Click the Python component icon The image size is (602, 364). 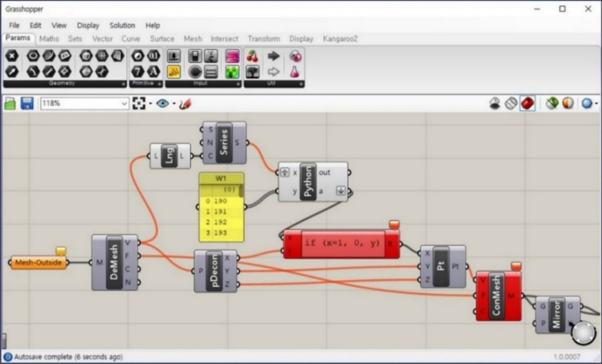[x=308, y=181]
